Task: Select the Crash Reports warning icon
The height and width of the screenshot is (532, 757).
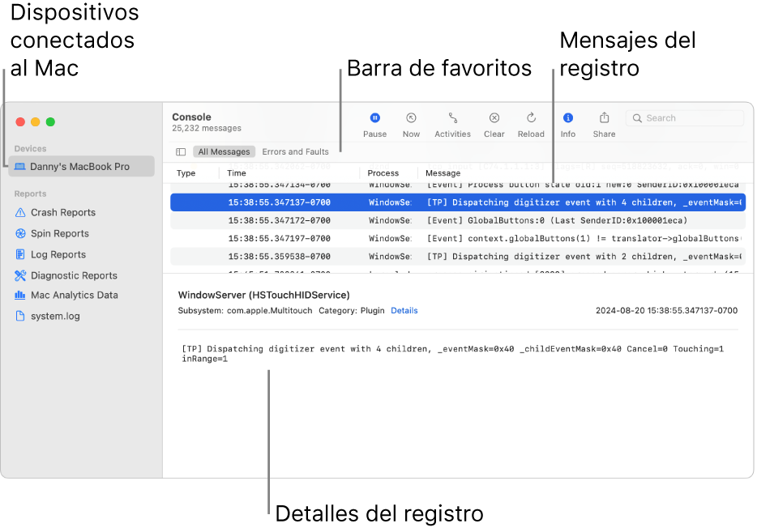Action: click(x=20, y=213)
